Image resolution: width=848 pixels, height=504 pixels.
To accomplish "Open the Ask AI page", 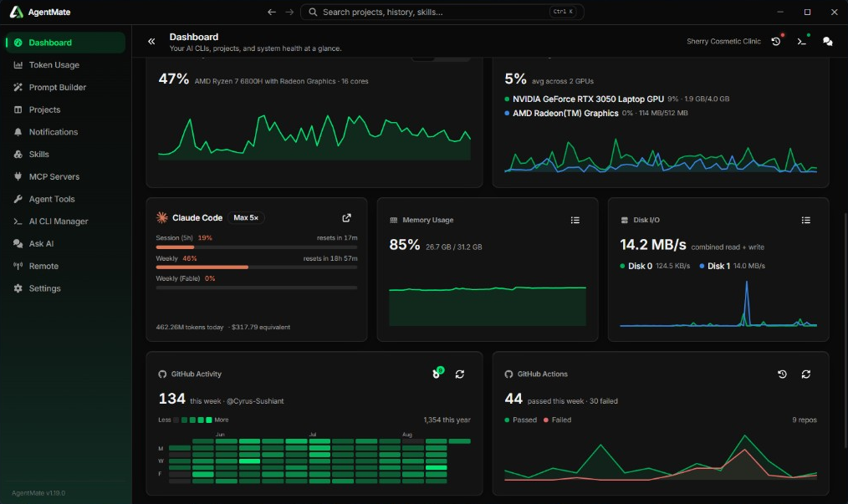I will 65,244.
